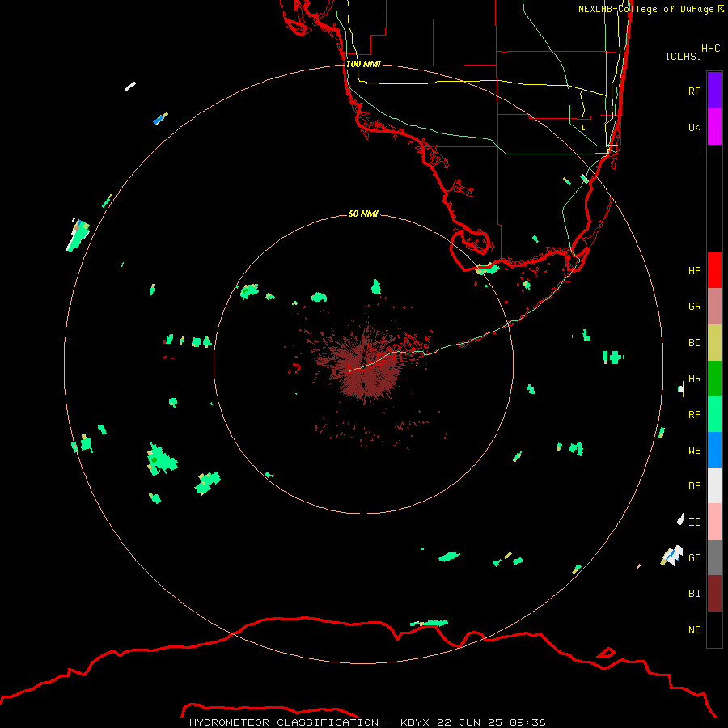The height and width of the screenshot is (728, 728).
Task: Select the red HA hail color swatch
Action: pyautogui.click(x=714, y=270)
